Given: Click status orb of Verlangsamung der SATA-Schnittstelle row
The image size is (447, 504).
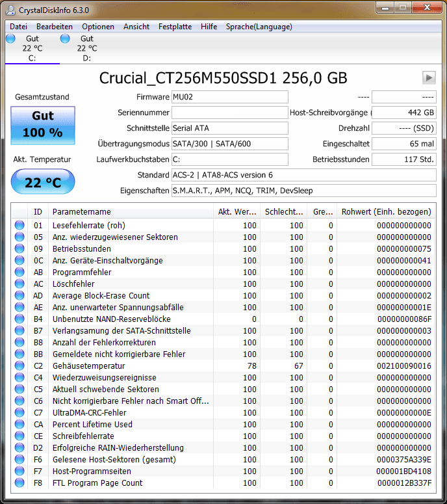Looking at the screenshot, I should pyautogui.click(x=19, y=330).
